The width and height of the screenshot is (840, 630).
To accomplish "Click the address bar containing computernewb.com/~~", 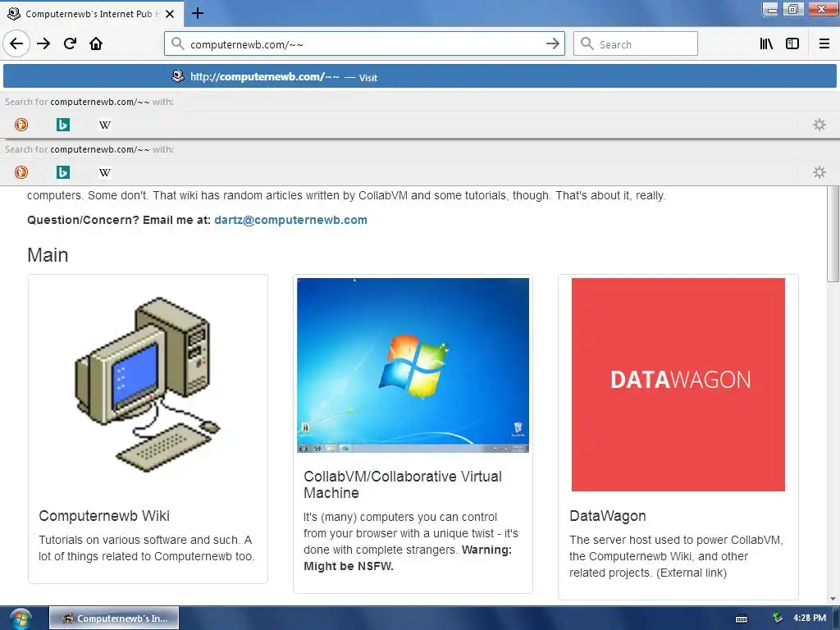I will pyautogui.click(x=364, y=44).
